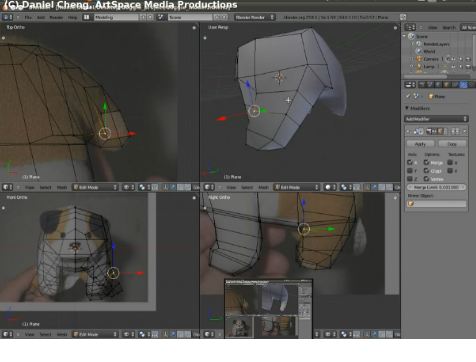476x362 pixels.
Task: Open Properties editor type selector
Action: coord(410,85)
